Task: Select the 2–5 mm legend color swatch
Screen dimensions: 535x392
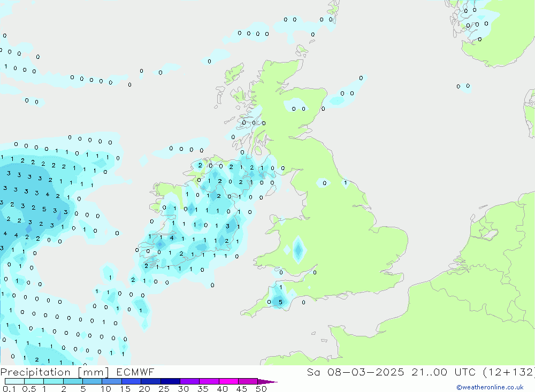Action: coord(73,381)
